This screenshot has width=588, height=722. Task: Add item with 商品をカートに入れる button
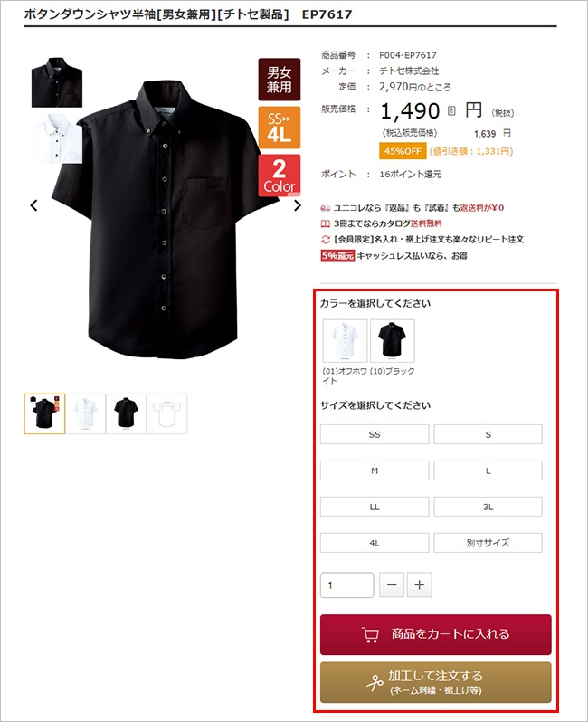point(436,634)
